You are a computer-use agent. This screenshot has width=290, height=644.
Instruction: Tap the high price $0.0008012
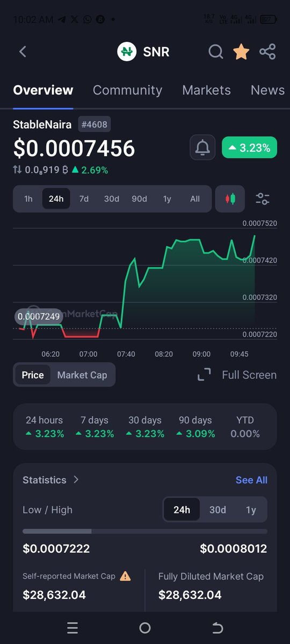click(x=234, y=549)
